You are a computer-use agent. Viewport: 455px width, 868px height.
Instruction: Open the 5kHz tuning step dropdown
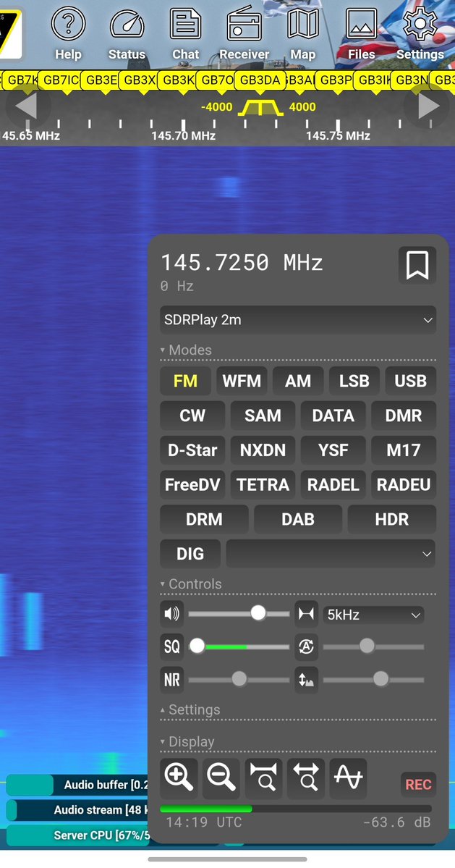pyautogui.click(x=374, y=615)
